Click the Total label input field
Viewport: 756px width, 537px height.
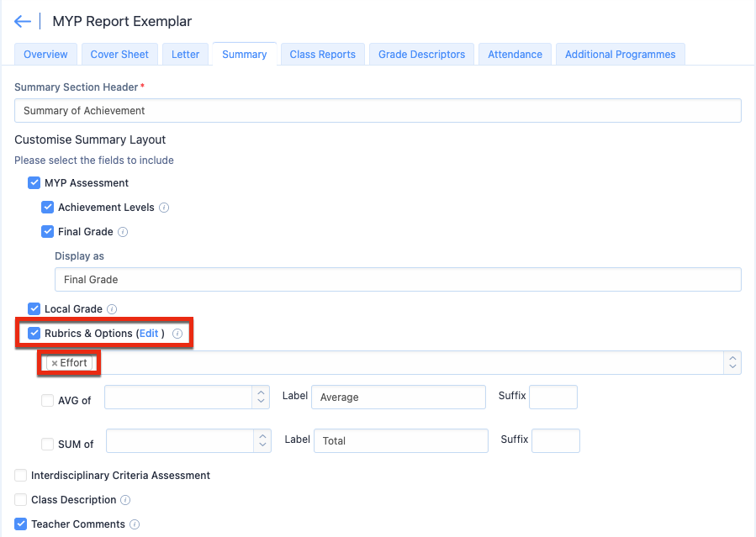click(x=401, y=440)
